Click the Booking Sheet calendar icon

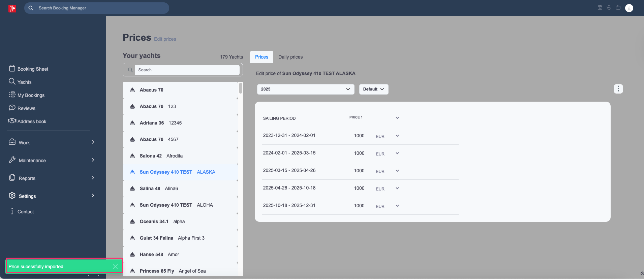tap(12, 68)
